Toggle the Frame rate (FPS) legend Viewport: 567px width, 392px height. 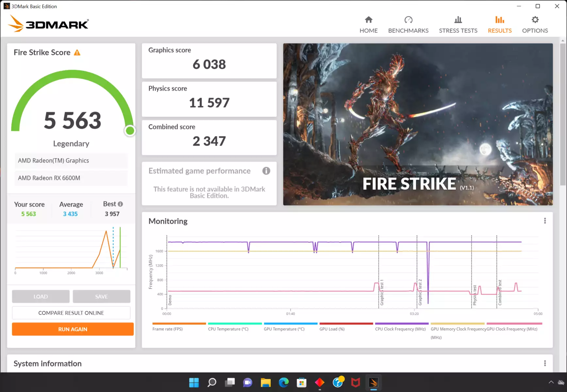pyautogui.click(x=167, y=329)
